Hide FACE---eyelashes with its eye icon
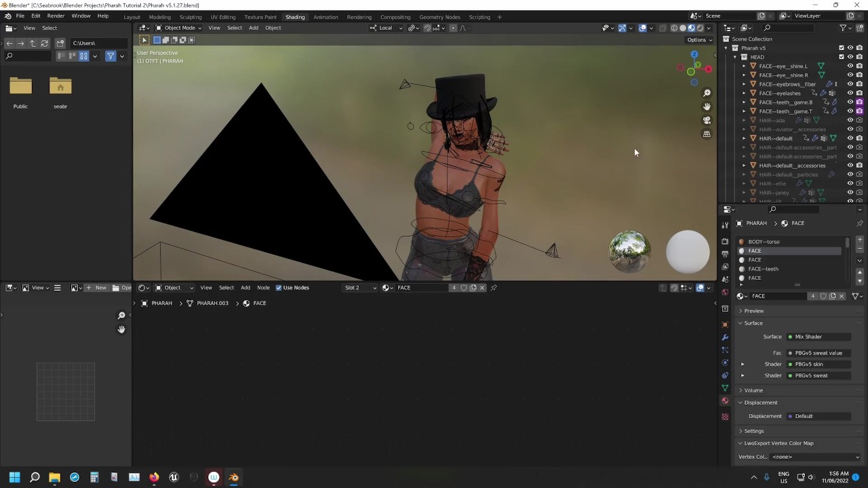Viewport: 868px width, 488px height. click(850, 94)
